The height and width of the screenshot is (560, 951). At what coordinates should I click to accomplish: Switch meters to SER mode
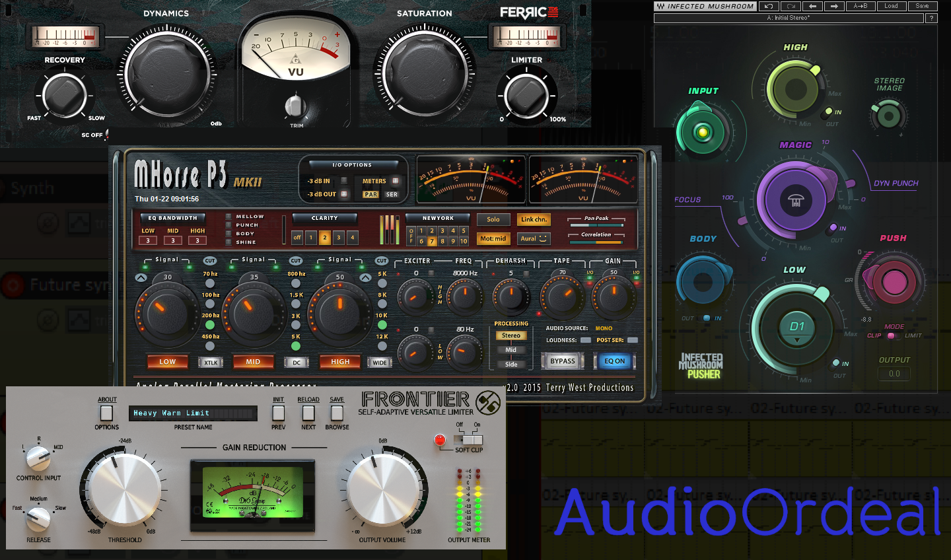pyautogui.click(x=392, y=194)
